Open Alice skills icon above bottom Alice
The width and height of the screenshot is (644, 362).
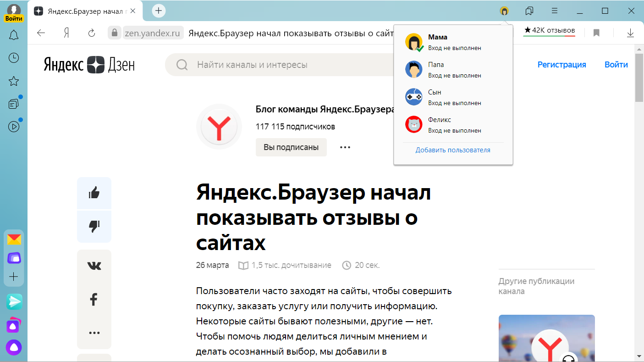click(14, 325)
